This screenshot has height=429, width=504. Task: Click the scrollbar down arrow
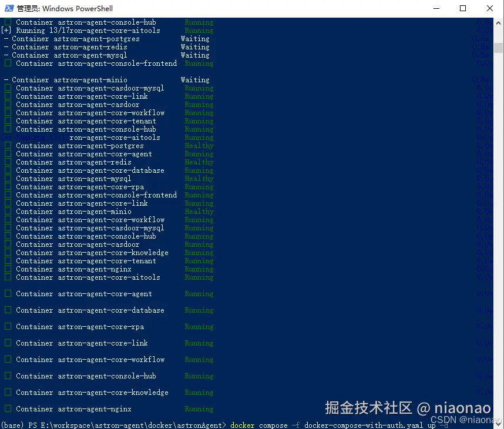(498, 424)
